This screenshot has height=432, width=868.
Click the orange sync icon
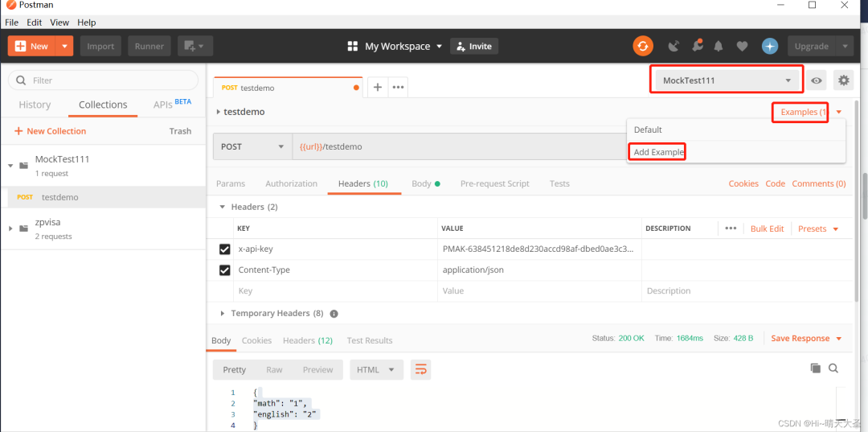point(643,46)
